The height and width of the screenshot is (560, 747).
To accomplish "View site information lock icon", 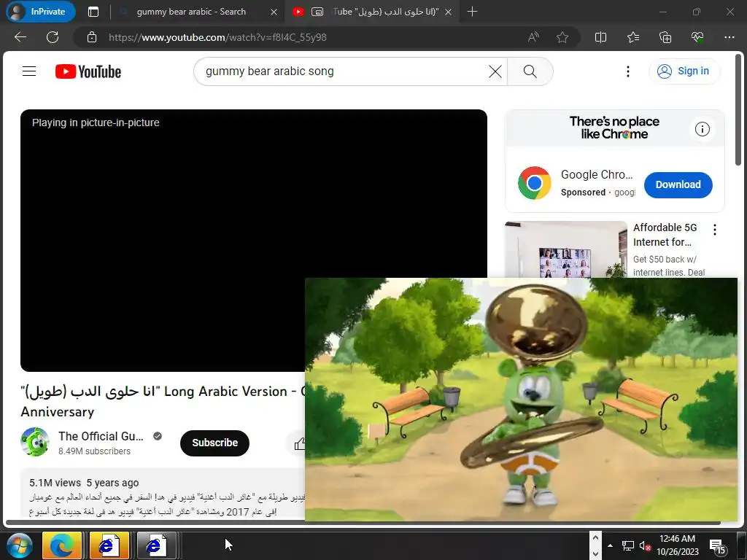I will [92, 37].
